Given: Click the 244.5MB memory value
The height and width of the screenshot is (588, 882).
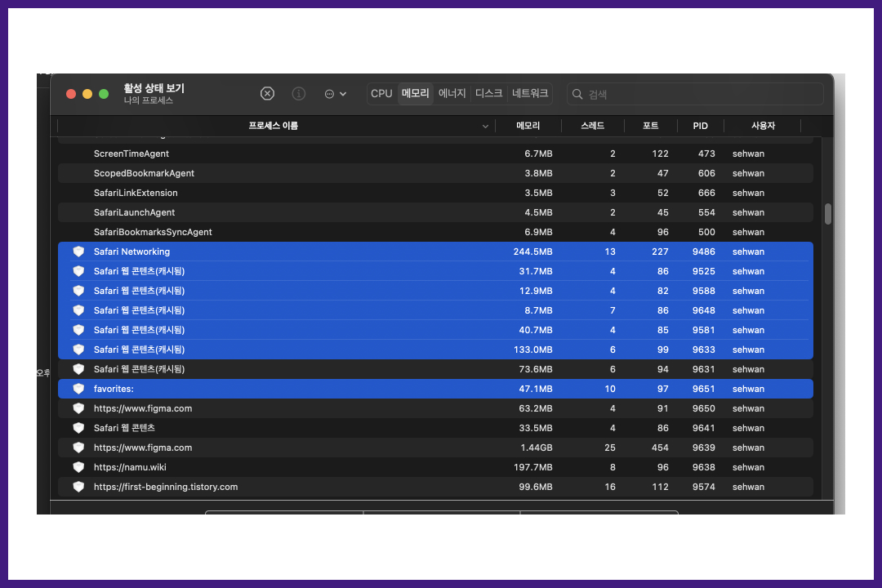Looking at the screenshot, I should pos(532,252).
